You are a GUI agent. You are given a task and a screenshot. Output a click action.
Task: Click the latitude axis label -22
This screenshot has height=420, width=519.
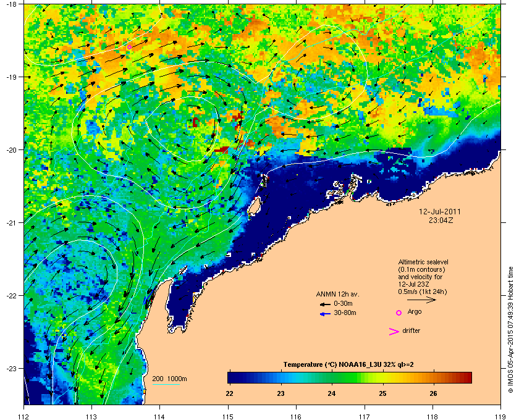click(11, 295)
